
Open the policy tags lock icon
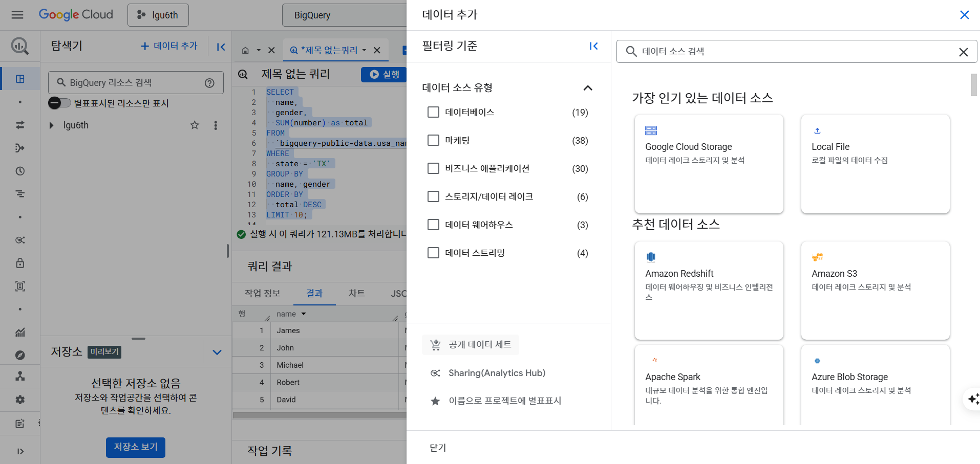(20, 263)
